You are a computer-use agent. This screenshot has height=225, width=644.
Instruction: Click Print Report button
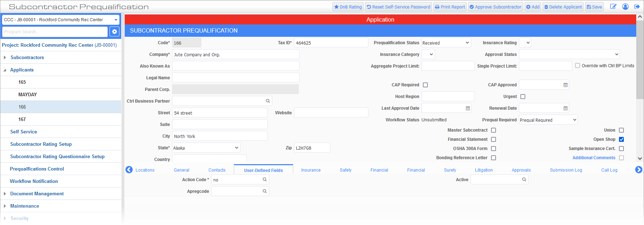coord(450,7)
